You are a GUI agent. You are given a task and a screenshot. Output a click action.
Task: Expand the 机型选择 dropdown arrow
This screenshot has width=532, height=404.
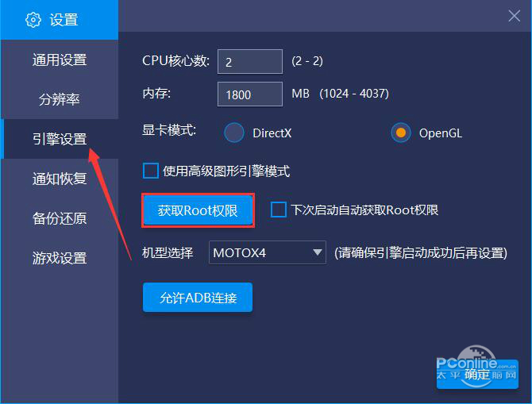pyautogui.click(x=318, y=252)
